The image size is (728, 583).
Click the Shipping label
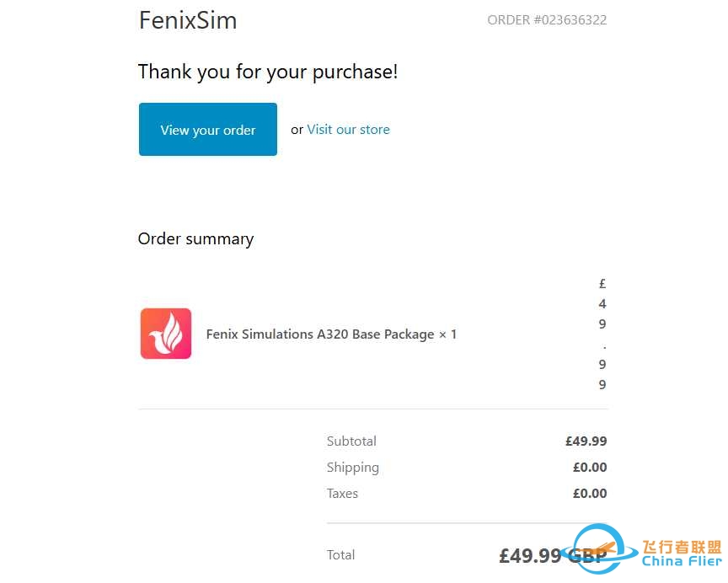pyautogui.click(x=353, y=468)
